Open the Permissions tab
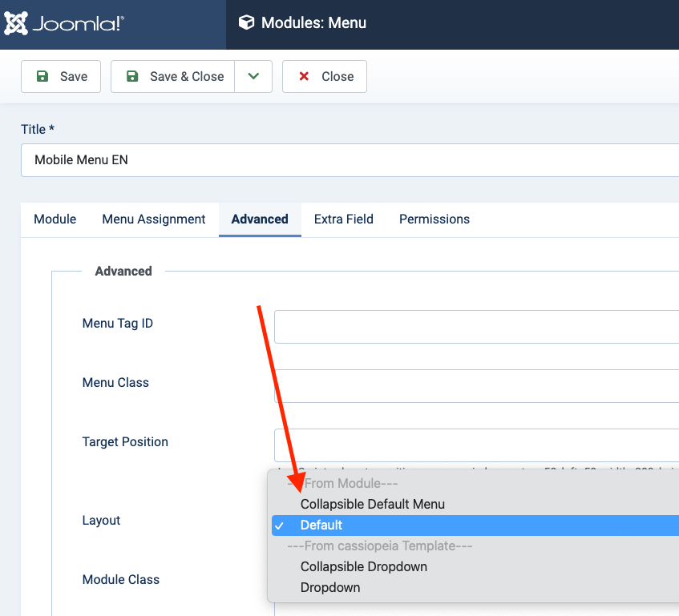 434,219
